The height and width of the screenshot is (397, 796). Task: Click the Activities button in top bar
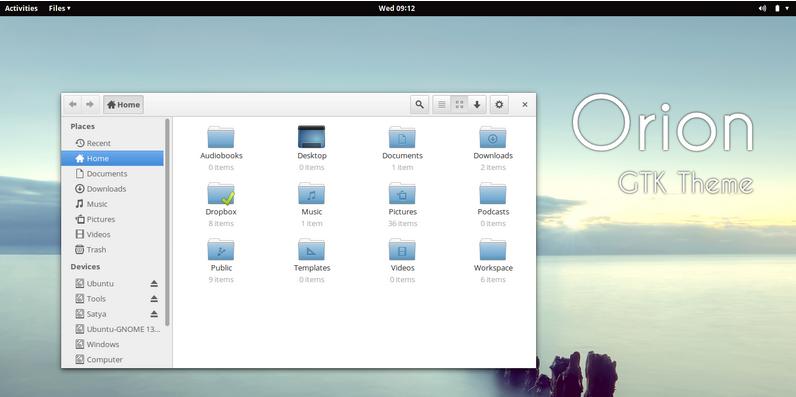(21, 8)
